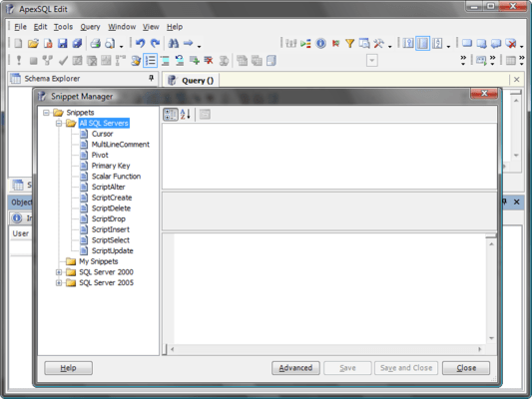Collapse the All SQL Servers folder
The width and height of the screenshot is (532, 399).
coord(59,123)
